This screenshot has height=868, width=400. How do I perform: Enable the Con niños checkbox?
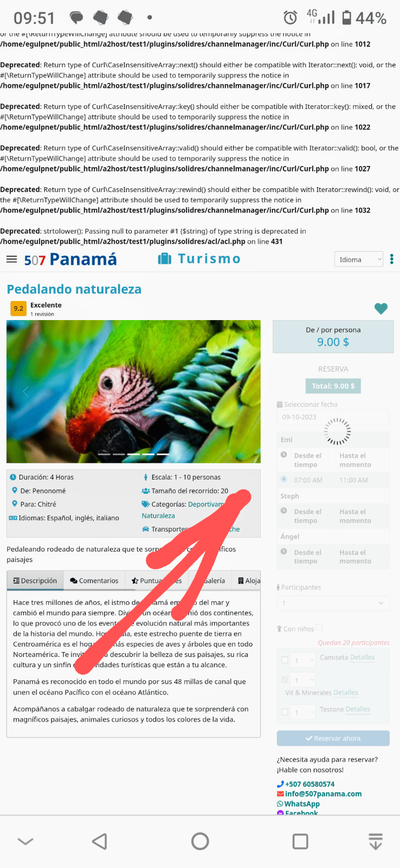click(x=319, y=628)
